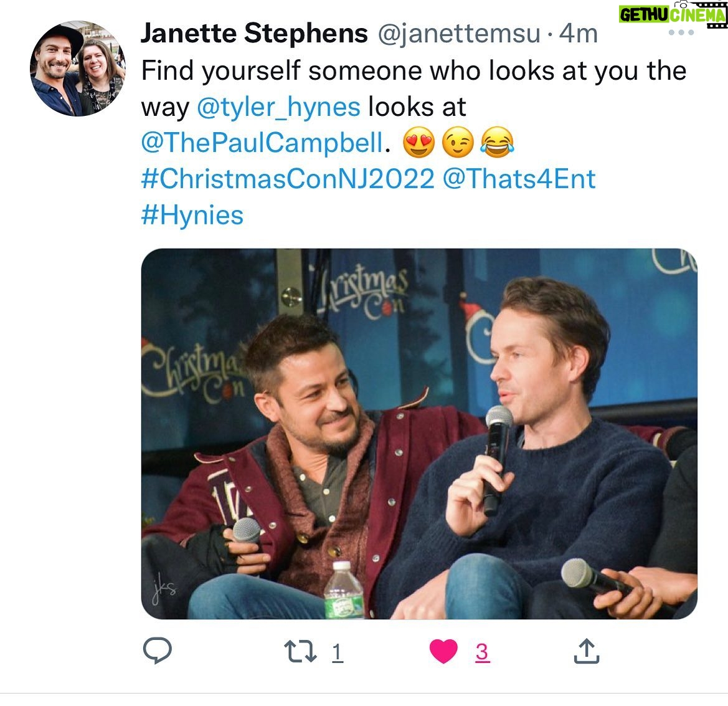Viewport: 728px width, 706px height.
Task: Click the reply speech bubble icon
Action: (158, 651)
